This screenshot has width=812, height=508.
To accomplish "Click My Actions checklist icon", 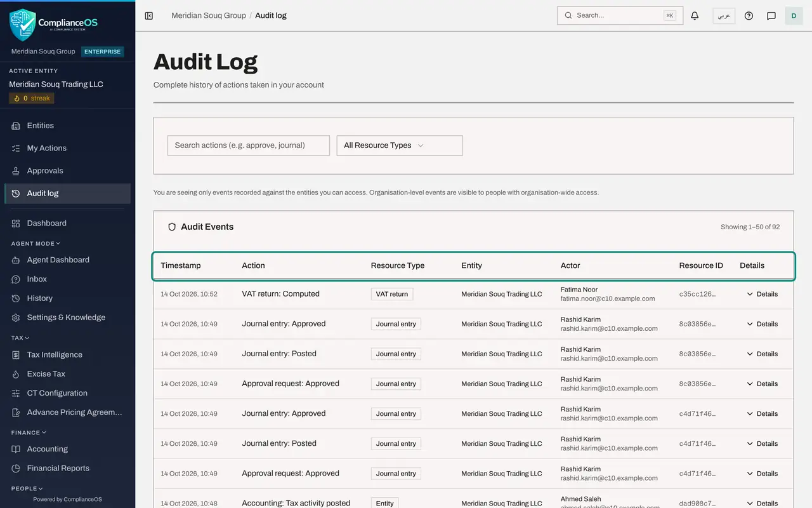I will click(16, 148).
